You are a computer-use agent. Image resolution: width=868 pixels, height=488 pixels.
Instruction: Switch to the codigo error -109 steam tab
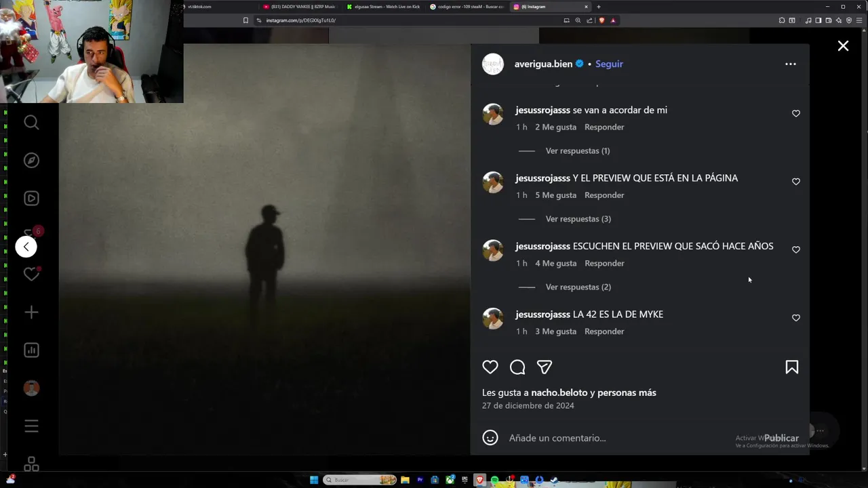pos(467,7)
